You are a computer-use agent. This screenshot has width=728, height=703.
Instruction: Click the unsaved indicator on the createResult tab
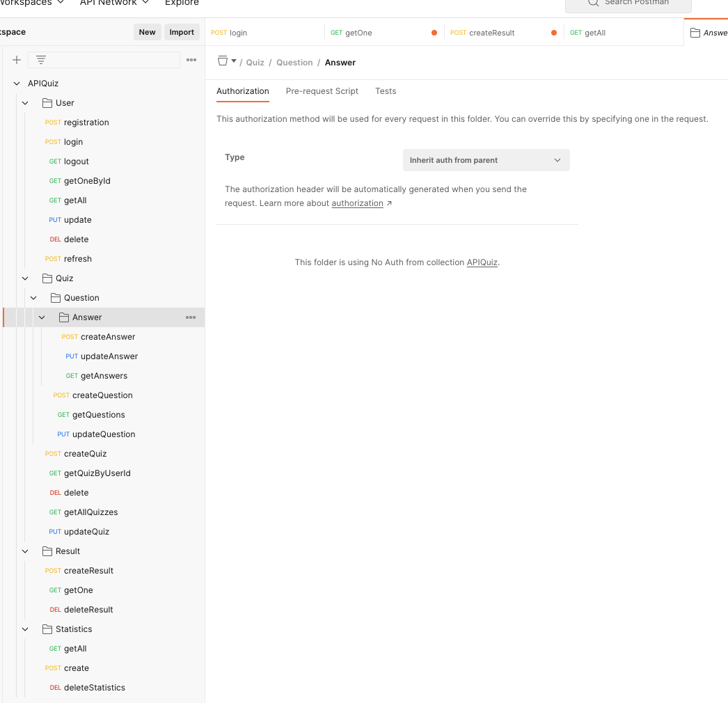click(553, 32)
